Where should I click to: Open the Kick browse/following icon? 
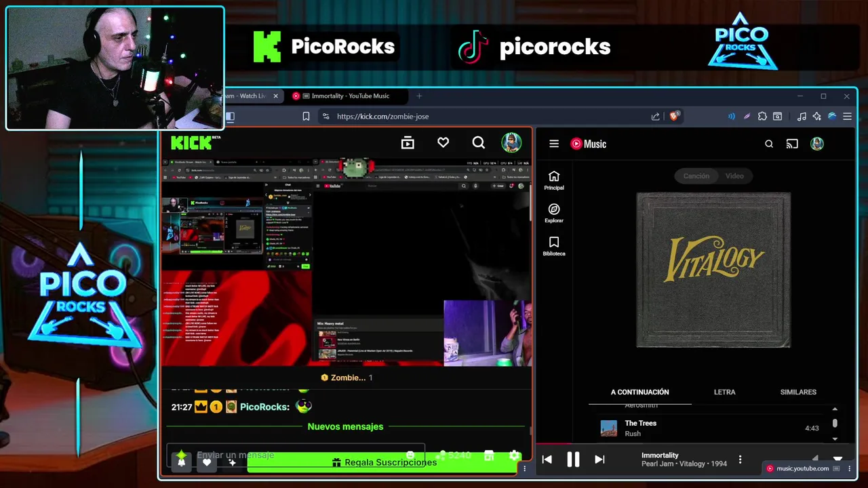coord(408,142)
